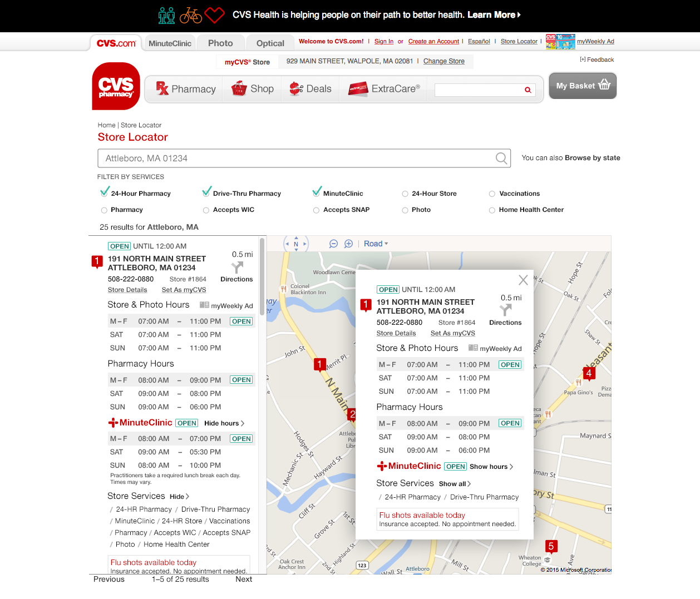Open the Road map type dropdown
The height and width of the screenshot is (599, 700).
pyautogui.click(x=376, y=244)
